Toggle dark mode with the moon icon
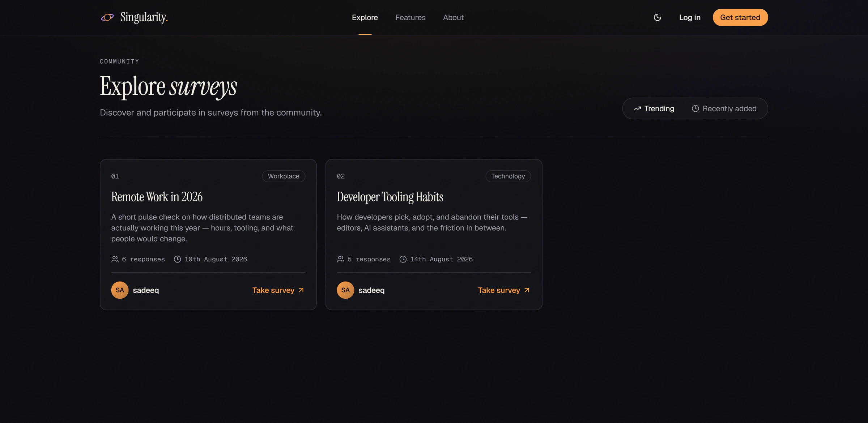Screen dimensions: 868x423 point(657,17)
